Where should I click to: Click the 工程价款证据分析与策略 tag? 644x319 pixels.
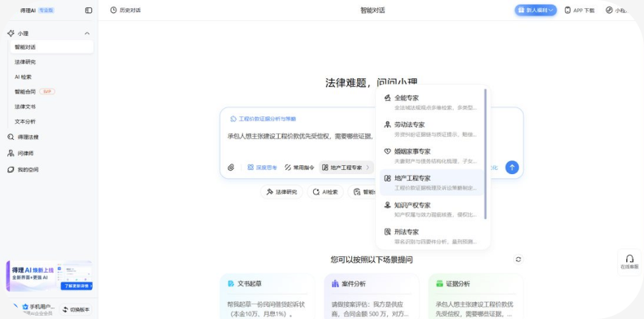[x=263, y=119]
